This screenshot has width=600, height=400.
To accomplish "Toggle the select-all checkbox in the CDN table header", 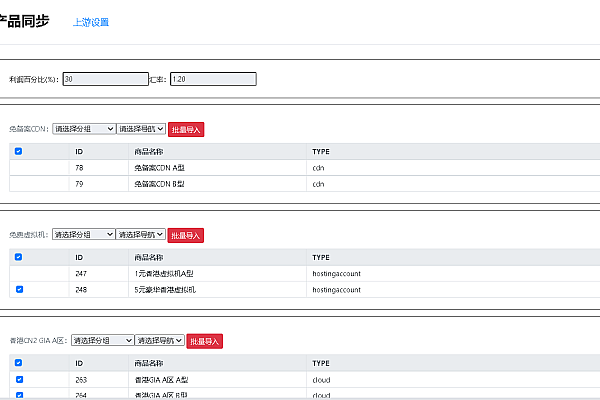I will point(18,151).
